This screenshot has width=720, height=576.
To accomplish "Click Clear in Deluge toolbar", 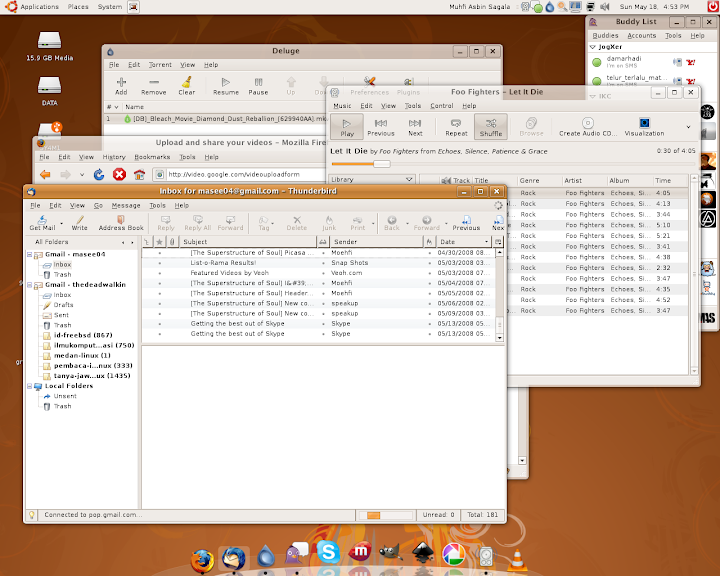I will pos(186,86).
